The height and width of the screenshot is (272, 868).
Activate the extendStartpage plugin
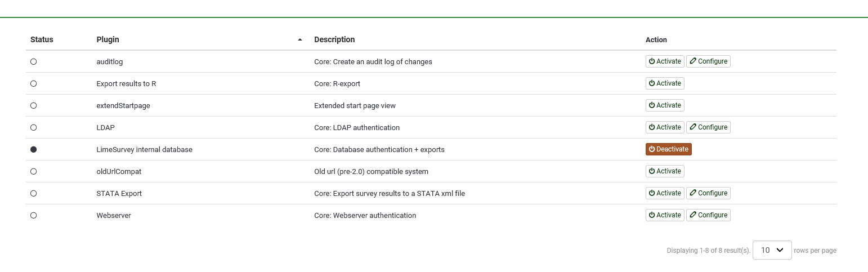pos(665,105)
